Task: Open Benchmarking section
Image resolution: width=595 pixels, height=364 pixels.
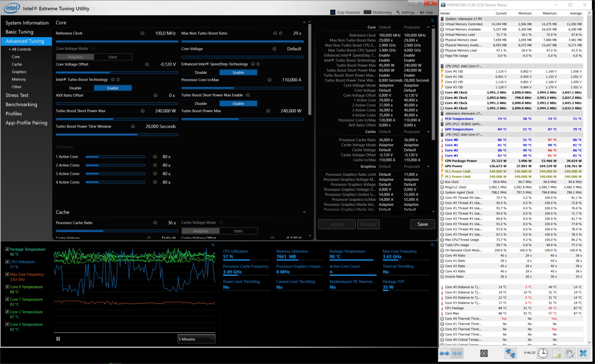Action: point(21,105)
